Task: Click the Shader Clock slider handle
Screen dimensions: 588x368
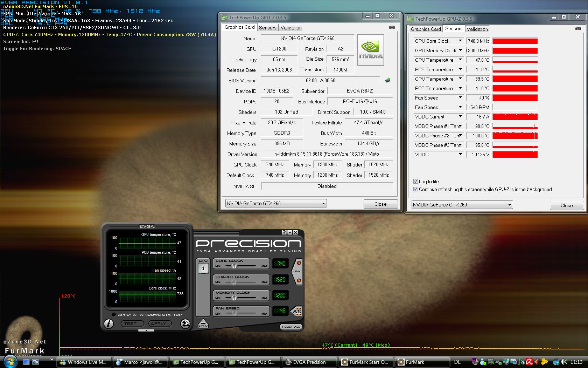Action: pyautogui.click(x=233, y=282)
